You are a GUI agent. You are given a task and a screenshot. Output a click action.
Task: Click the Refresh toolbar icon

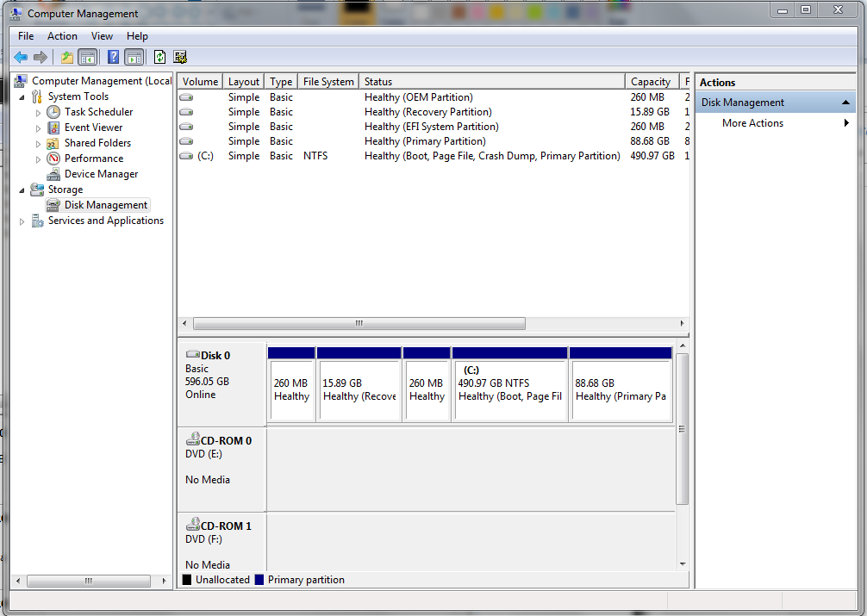pos(159,57)
